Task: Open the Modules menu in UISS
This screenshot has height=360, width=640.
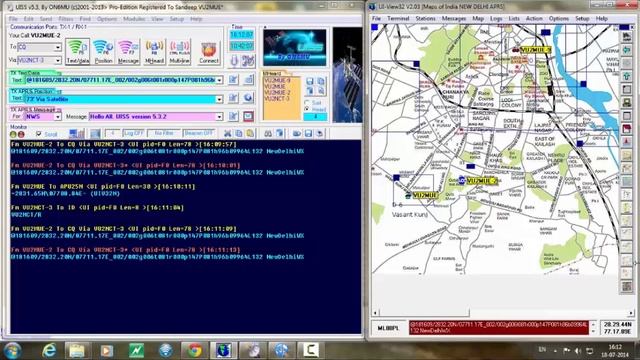Action: tap(134, 19)
